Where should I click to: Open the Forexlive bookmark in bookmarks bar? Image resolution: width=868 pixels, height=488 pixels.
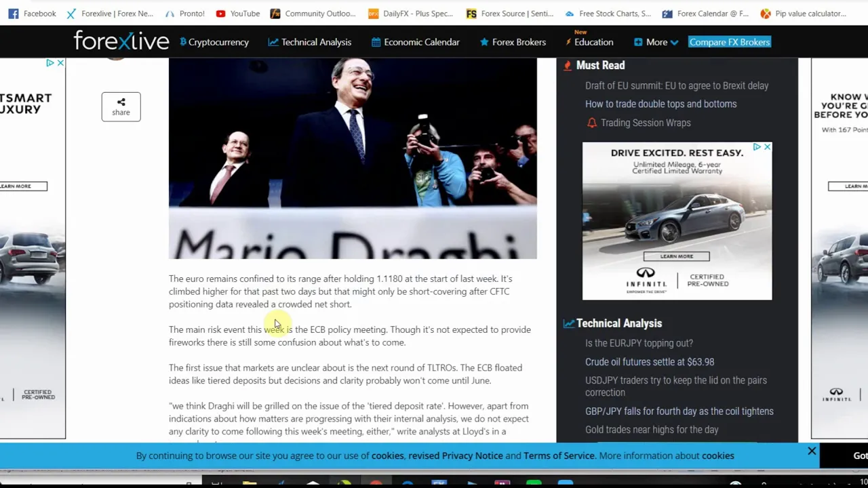coord(111,14)
